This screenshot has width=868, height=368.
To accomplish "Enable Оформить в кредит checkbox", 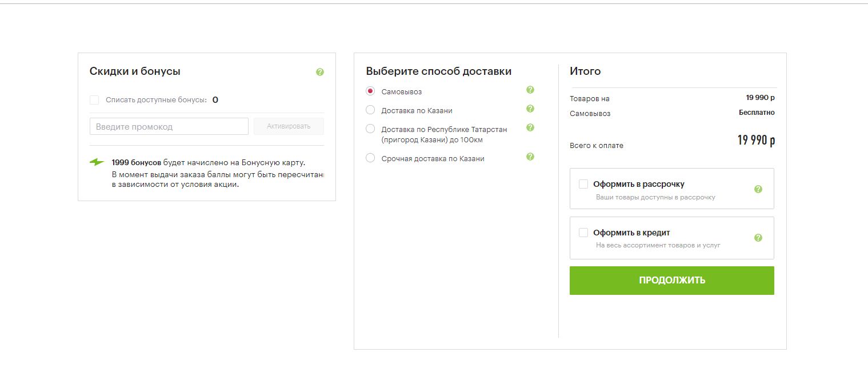I will [583, 233].
